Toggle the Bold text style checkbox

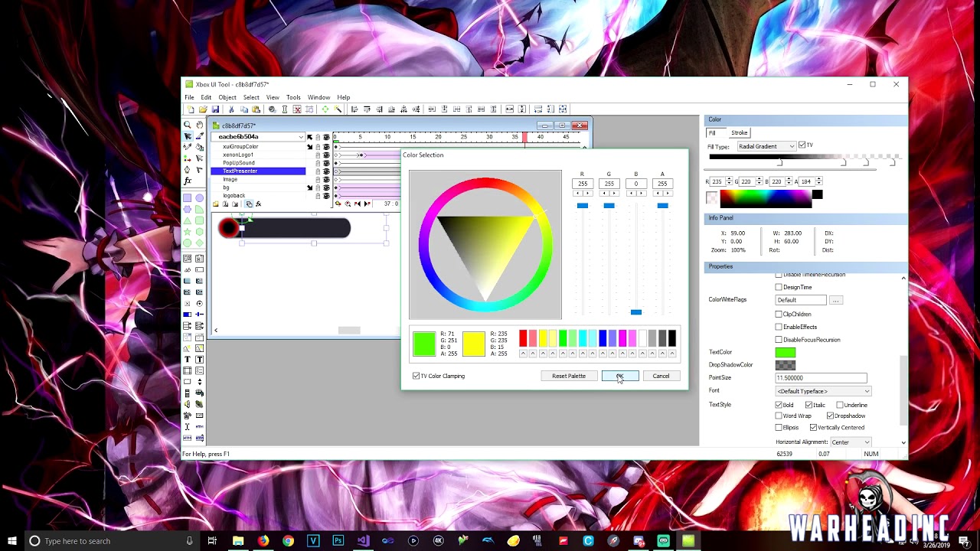point(779,405)
